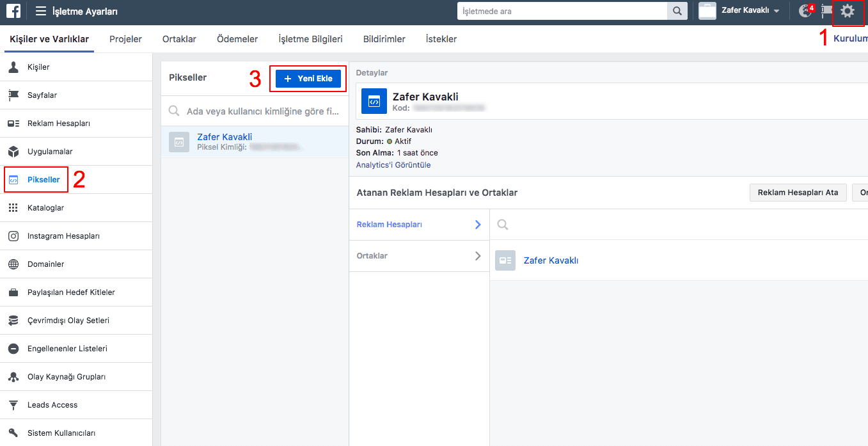Click ad account icon beside Zafer Kavaklı row

505,260
